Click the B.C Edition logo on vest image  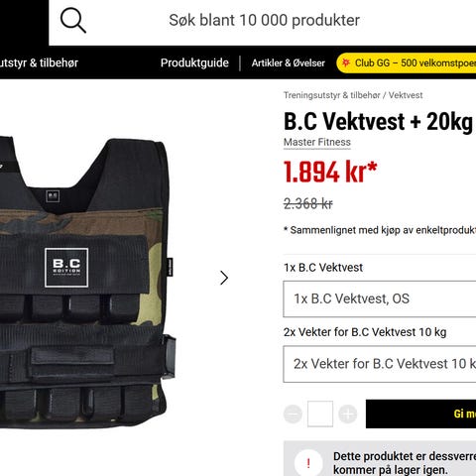pyautogui.click(x=66, y=268)
